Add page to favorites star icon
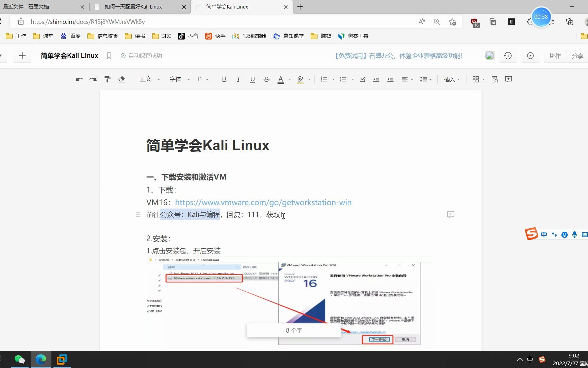This screenshot has width=588, height=368. pyautogui.click(x=452, y=22)
